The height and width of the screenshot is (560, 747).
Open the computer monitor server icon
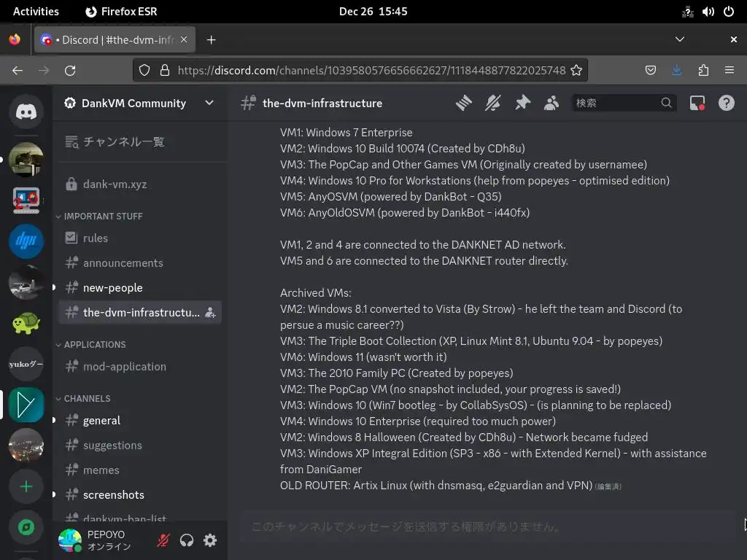26,201
